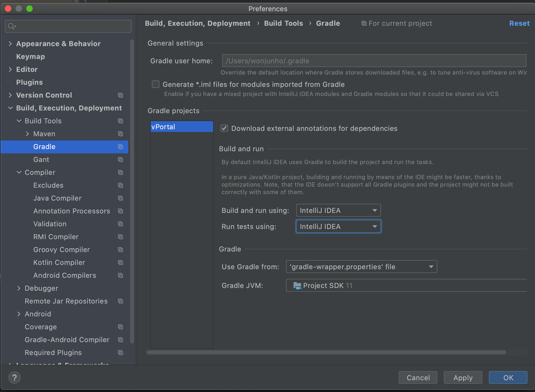Screen dimensions: 535x392
Task: Click the horizontal scrollbar at bottom
Action: 326,352
